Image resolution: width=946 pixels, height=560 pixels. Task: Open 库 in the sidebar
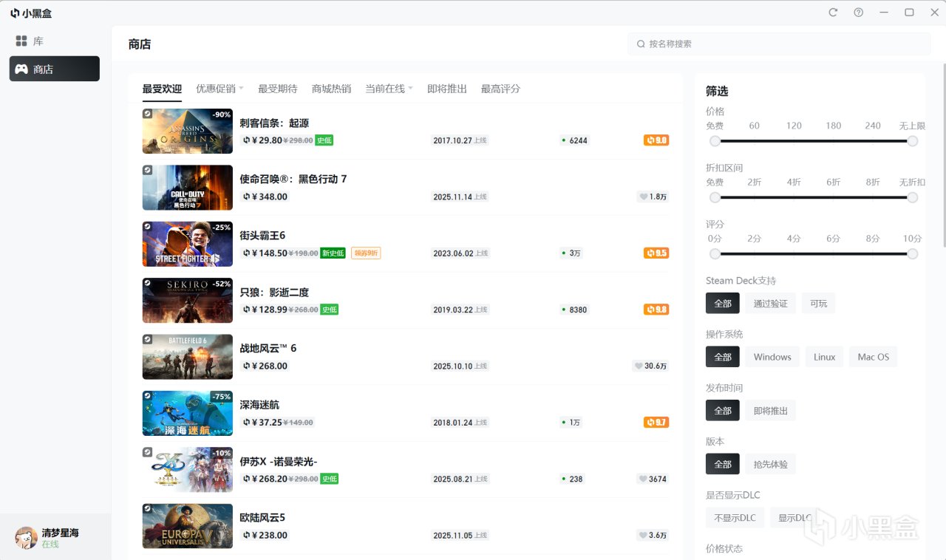pos(55,41)
